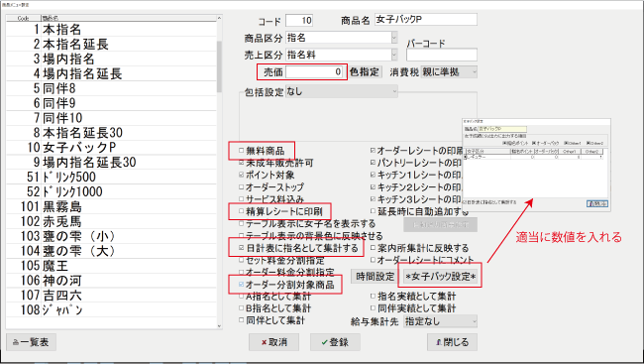
Task: Open the 包括設定 dropdown
Action: 342,91
